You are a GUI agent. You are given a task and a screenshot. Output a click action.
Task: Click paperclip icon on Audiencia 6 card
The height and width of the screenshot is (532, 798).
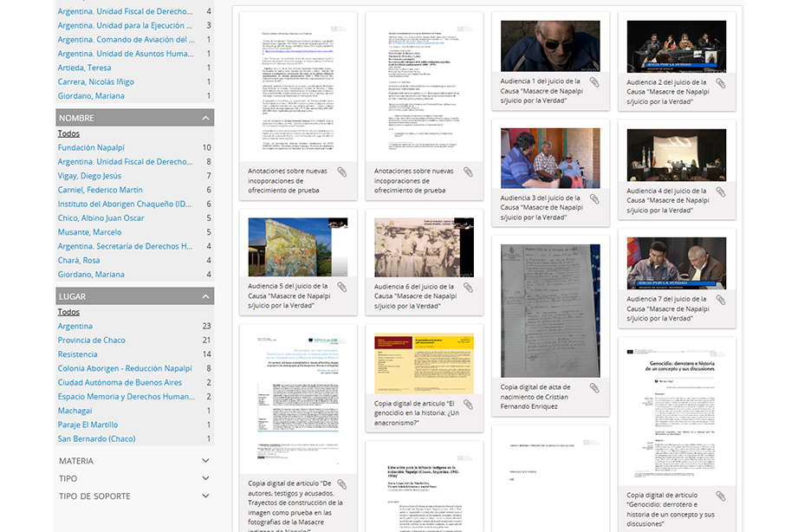(x=468, y=287)
